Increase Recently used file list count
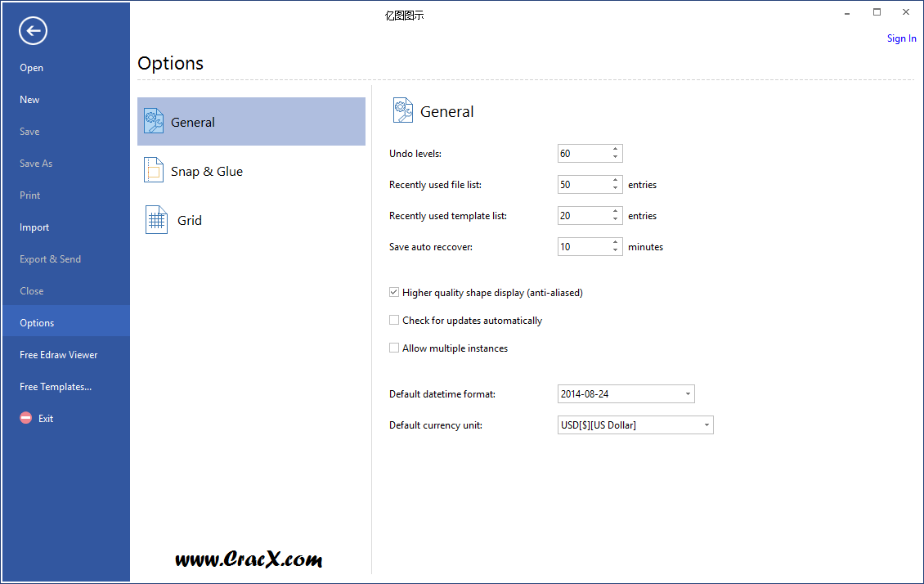Image resolution: width=924 pixels, height=584 pixels. tap(616, 180)
